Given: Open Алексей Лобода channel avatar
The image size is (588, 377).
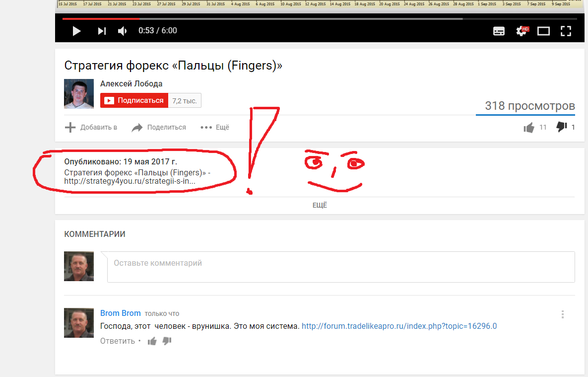Looking at the screenshot, I should [x=79, y=93].
